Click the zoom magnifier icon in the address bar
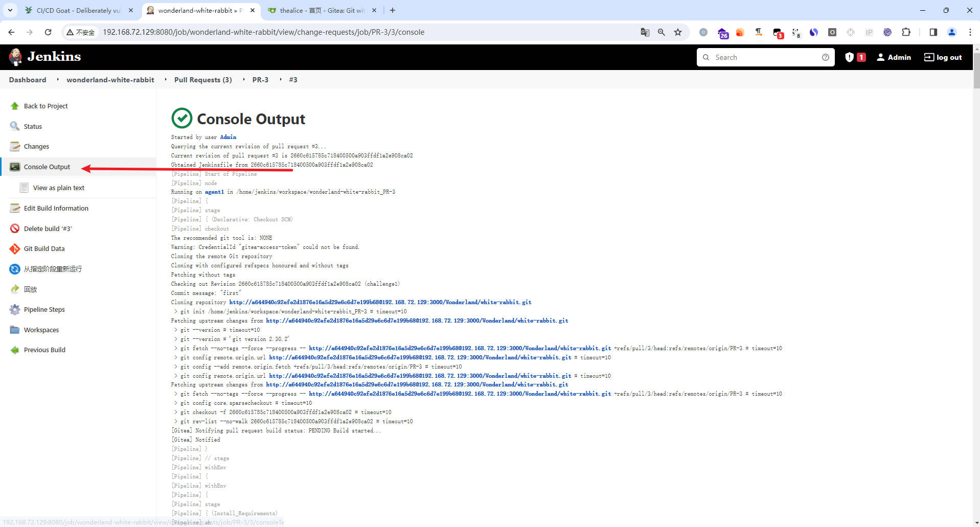This screenshot has width=980, height=527. point(662,32)
